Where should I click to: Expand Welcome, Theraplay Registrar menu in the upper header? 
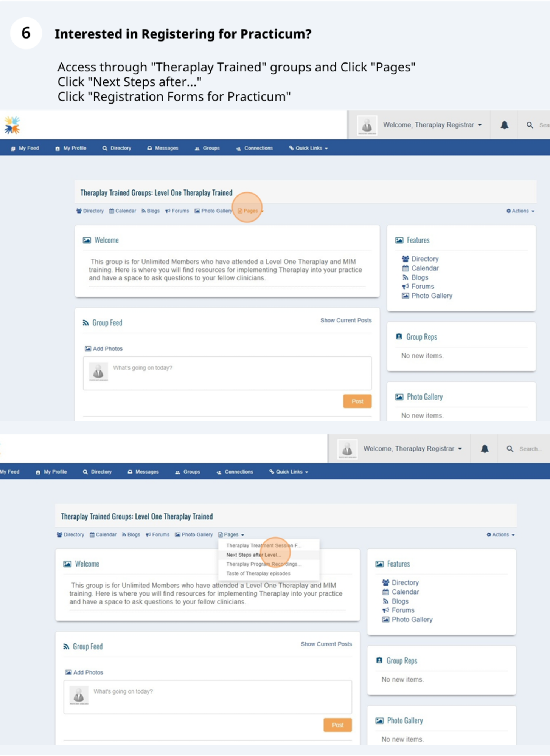(432, 125)
